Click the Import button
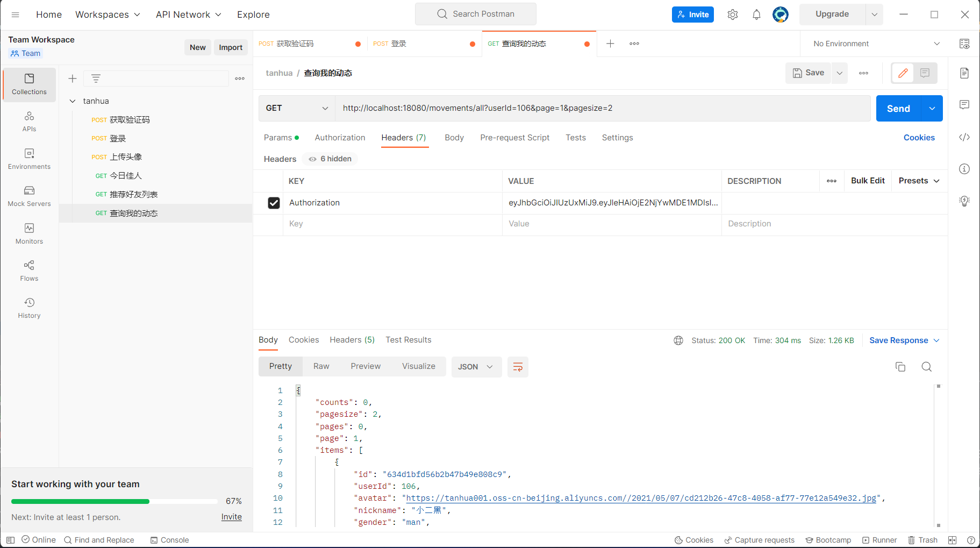Viewport: 980px width, 548px height. (231, 47)
